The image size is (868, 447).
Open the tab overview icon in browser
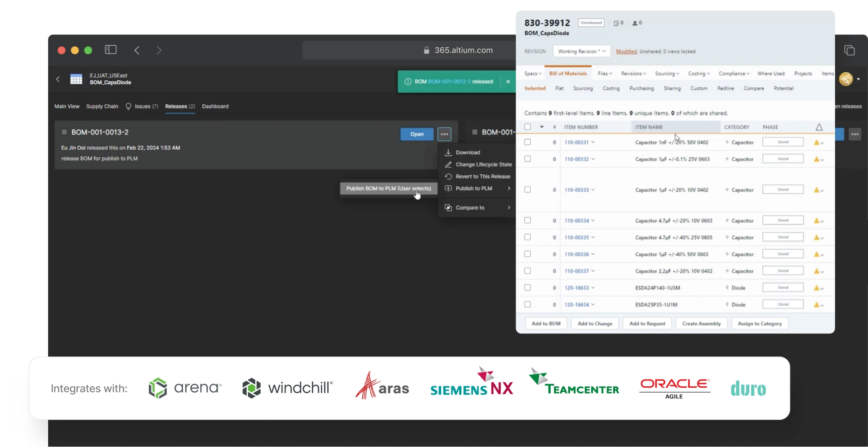(x=849, y=50)
